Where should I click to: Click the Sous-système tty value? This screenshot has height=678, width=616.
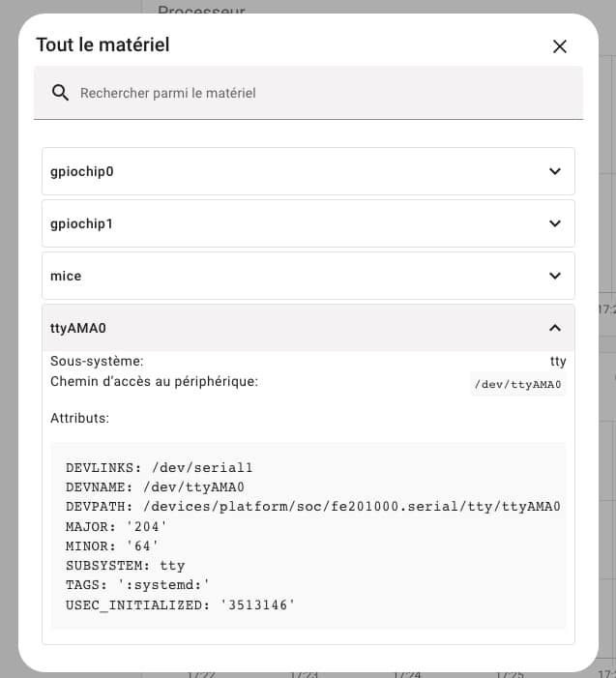[x=558, y=361]
